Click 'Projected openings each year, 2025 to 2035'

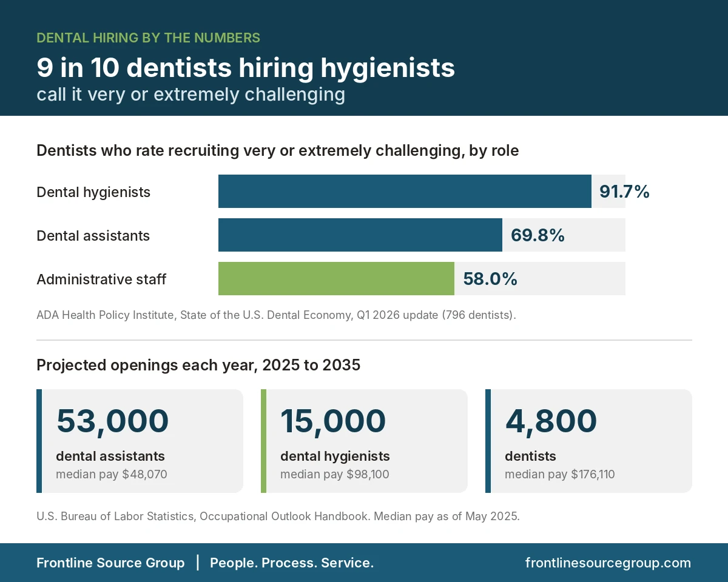198,365
